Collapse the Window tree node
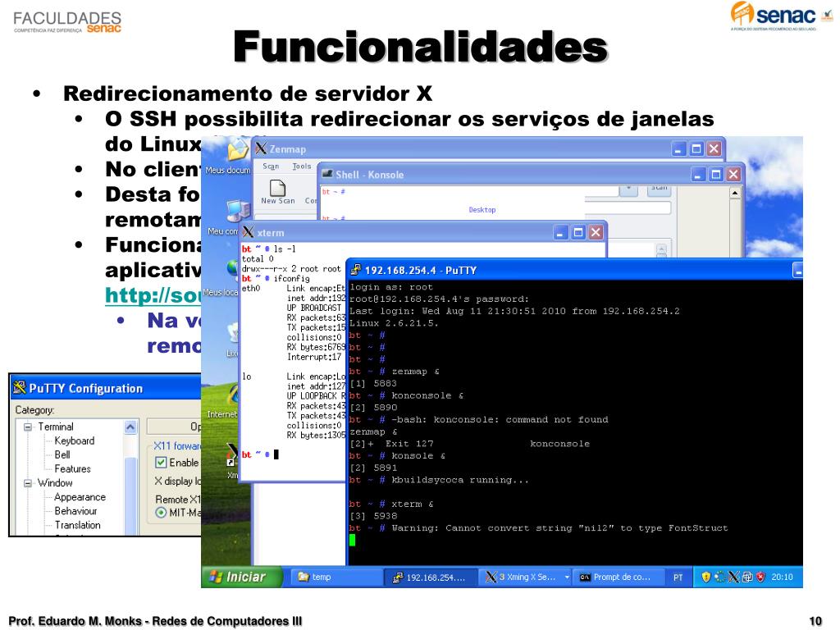The width and height of the screenshot is (840, 630). pos(27,483)
